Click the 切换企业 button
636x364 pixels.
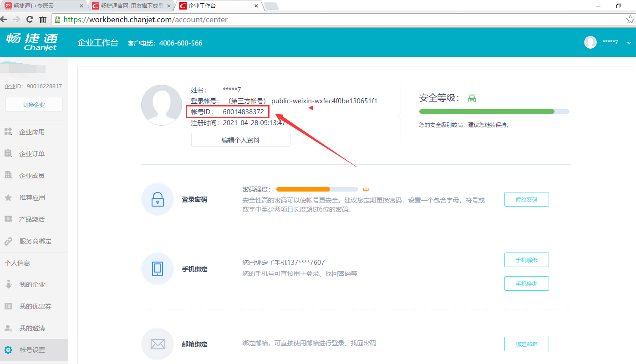pyautogui.click(x=34, y=105)
